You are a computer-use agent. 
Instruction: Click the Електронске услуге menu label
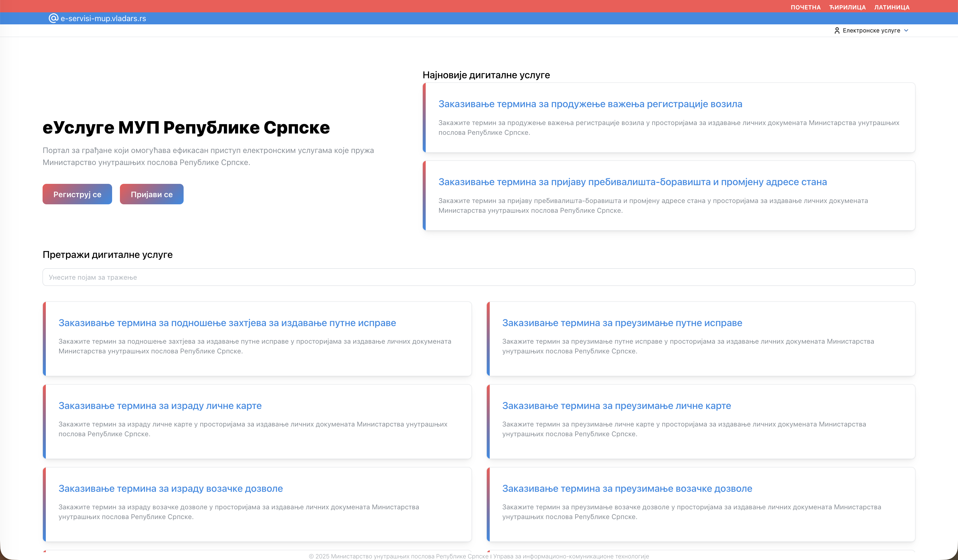point(871,31)
